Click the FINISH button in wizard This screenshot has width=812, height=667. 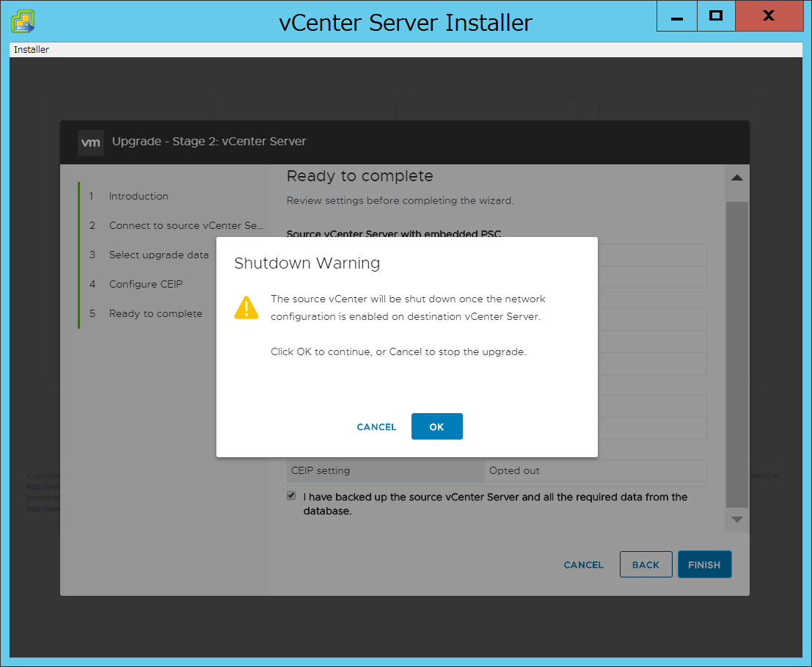pyautogui.click(x=704, y=564)
